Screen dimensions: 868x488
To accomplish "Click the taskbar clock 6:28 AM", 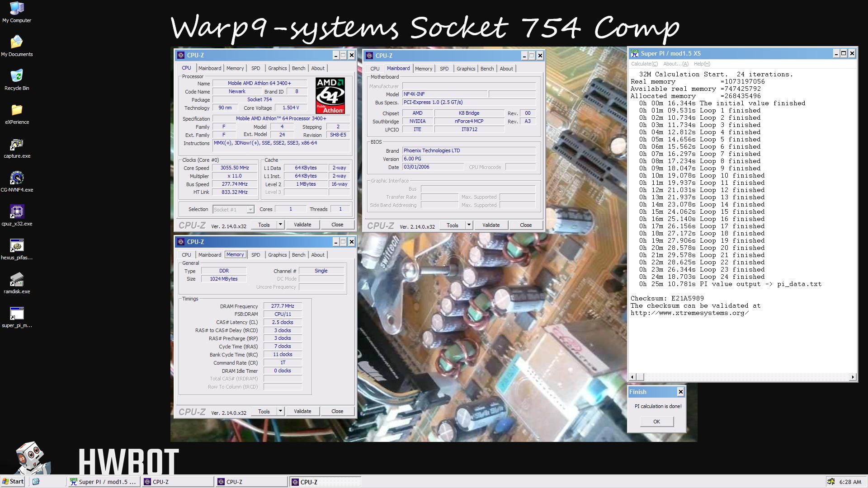I will click(850, 482).
